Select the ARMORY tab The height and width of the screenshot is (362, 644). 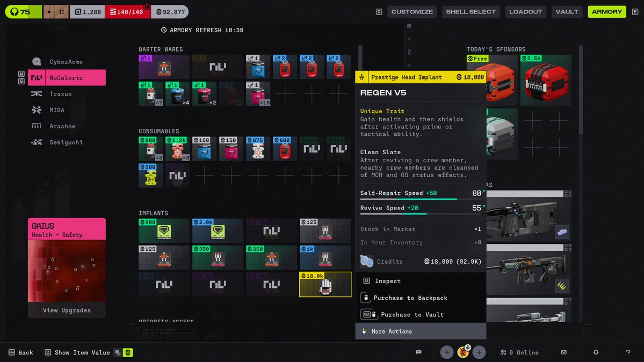[606, 11]
